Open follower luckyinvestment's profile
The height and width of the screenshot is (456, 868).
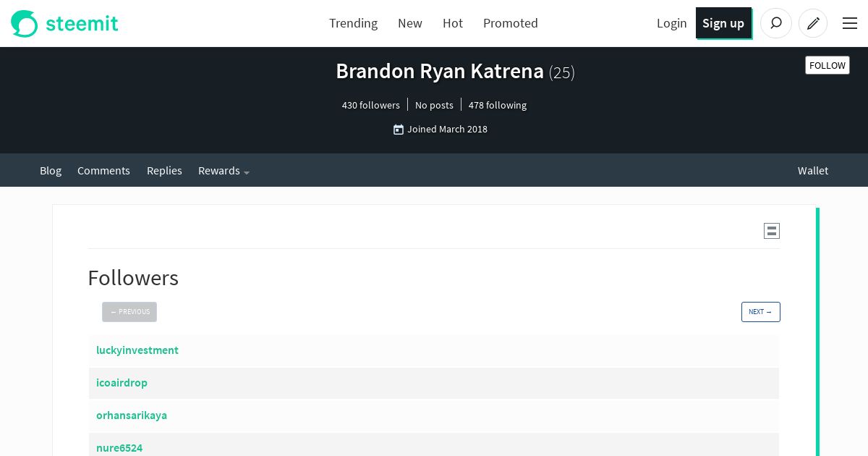pos(137,350)
